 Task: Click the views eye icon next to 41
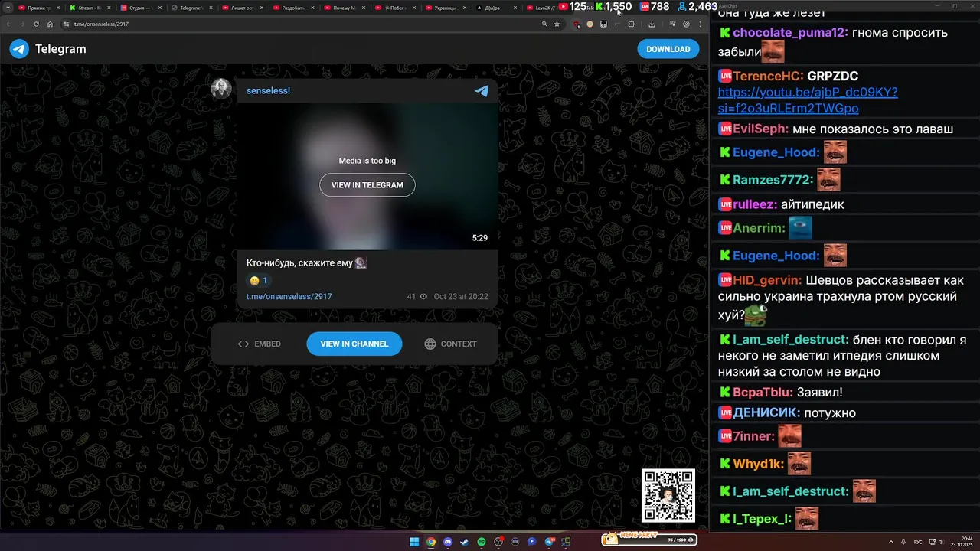pyautogui.click(x=423, y=296)
